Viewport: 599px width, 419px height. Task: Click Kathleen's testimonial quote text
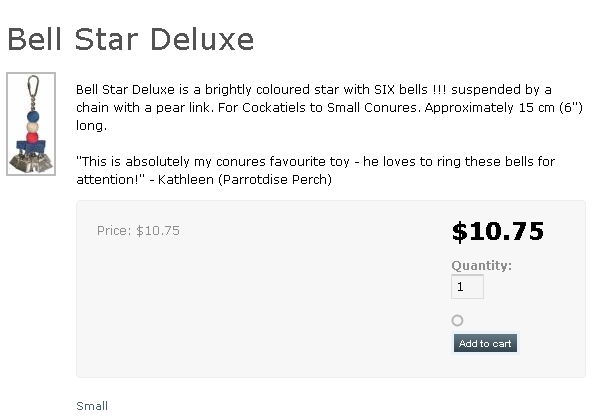coord(316,170)
